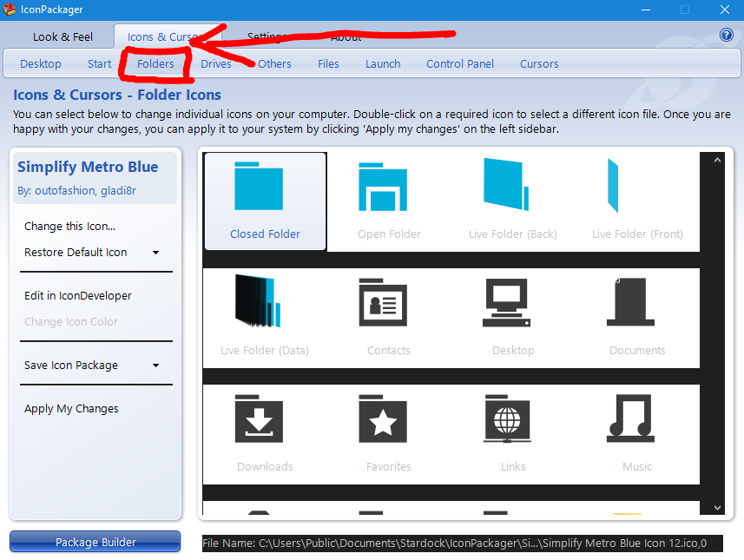
Task: Open the Cursors sub-tab
Action: (x=539, y=63)
